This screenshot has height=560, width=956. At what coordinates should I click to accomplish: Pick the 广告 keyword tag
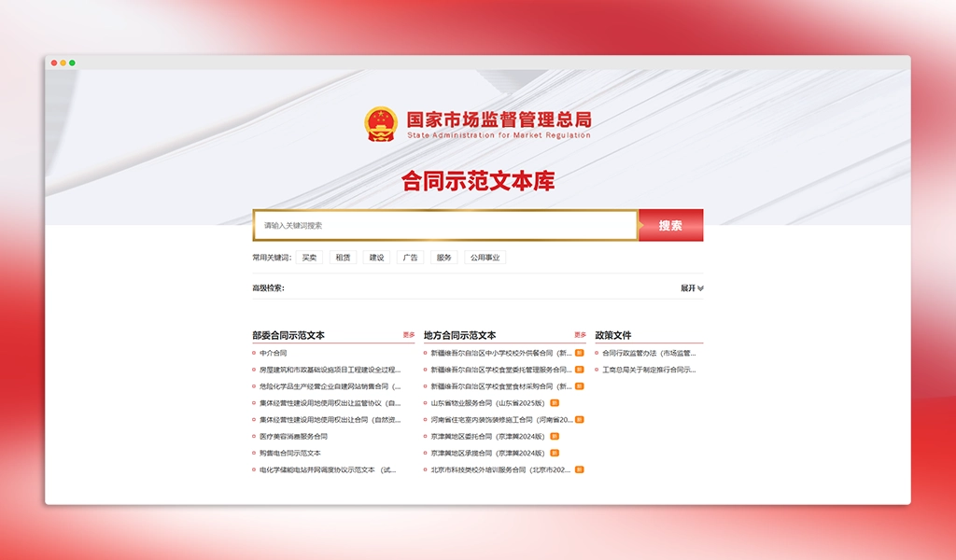[410, 258]
